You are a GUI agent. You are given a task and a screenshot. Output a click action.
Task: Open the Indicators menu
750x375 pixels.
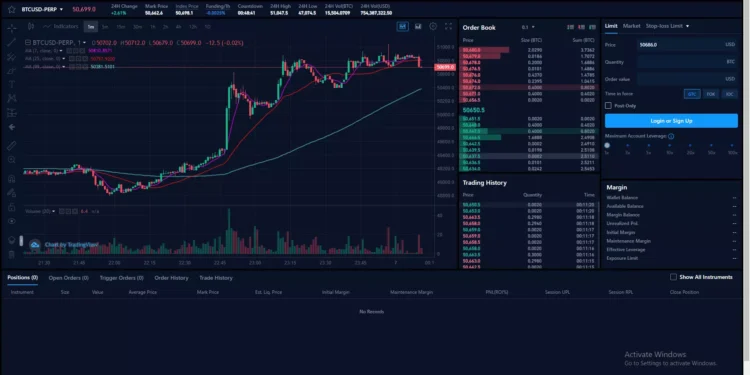tap(61, 27)
